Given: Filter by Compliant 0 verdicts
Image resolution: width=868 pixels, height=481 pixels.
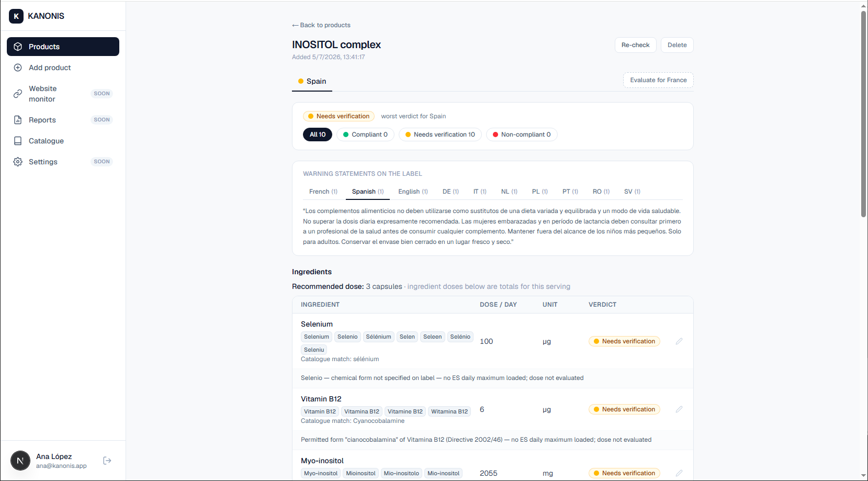Looking at the screenshot, I should coord(365,135).
